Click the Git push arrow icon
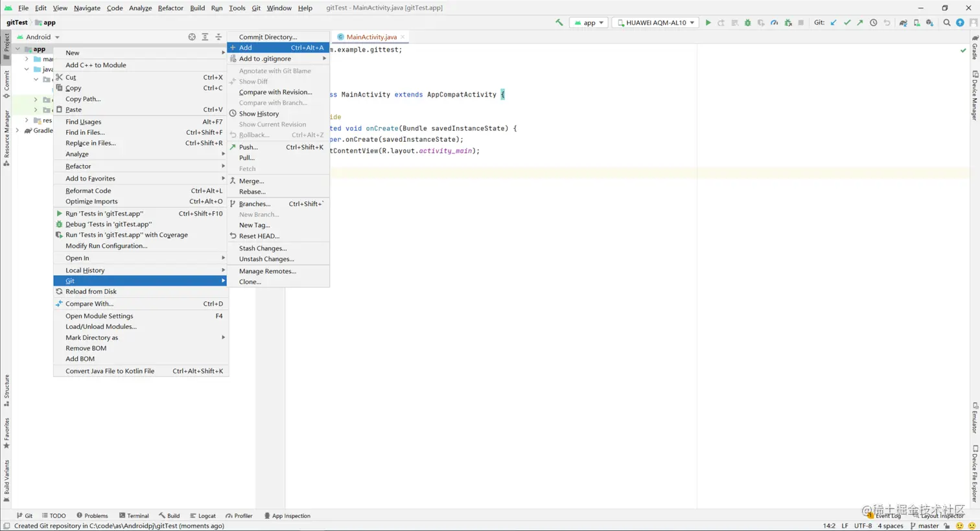Image resolution: width=980 pixels, height=531 pixels. (x=860, y=23)
